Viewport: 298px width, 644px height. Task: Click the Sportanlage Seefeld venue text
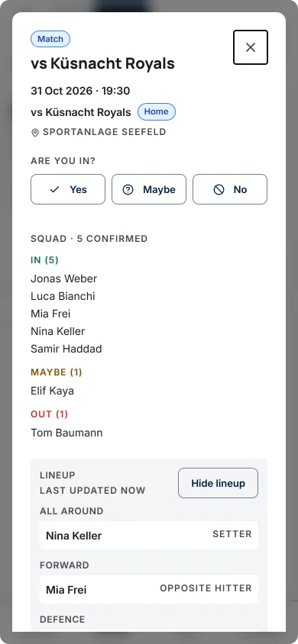coord(105,132)
